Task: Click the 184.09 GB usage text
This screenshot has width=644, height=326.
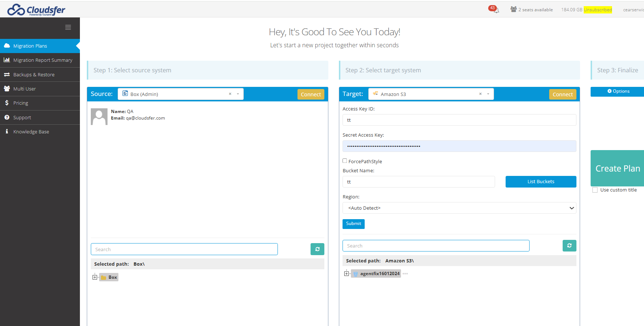Action: (x=572, y=9)
